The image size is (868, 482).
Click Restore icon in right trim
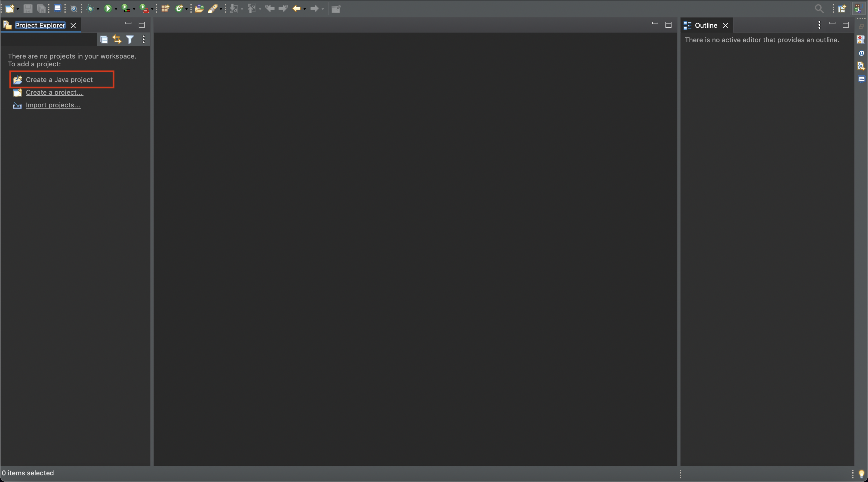(x=861, y=27)
